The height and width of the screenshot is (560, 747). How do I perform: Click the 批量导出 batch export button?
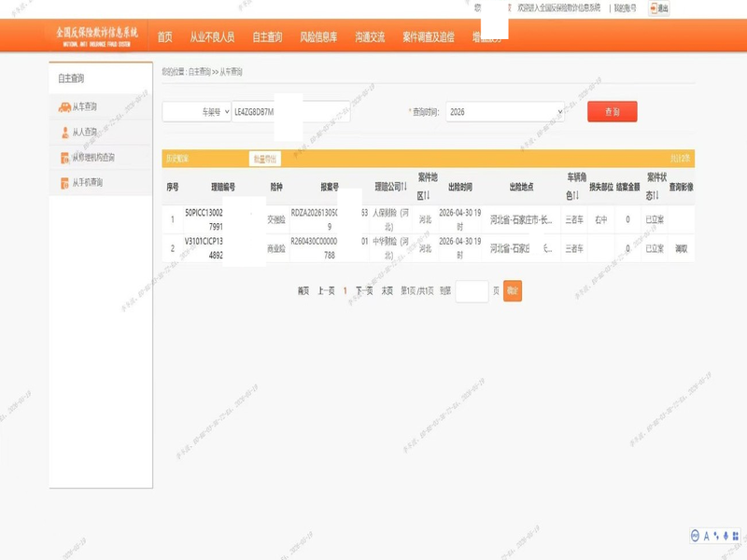pyautogui.click(x=265, y=159)
